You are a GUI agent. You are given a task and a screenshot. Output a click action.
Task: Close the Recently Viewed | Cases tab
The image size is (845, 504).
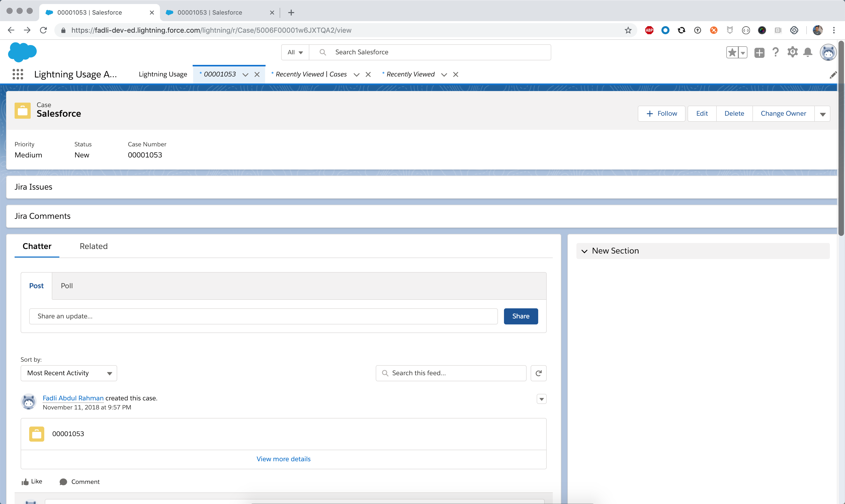click(368, 74)
